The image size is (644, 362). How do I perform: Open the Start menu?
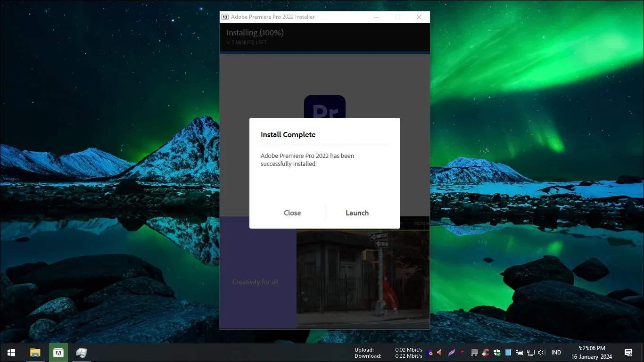tap(11, 352)
